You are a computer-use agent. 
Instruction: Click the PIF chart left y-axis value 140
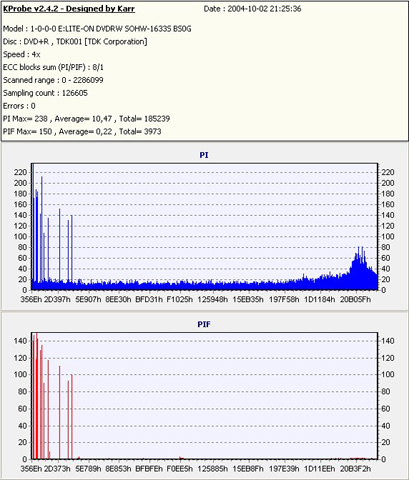pos(20,341)
